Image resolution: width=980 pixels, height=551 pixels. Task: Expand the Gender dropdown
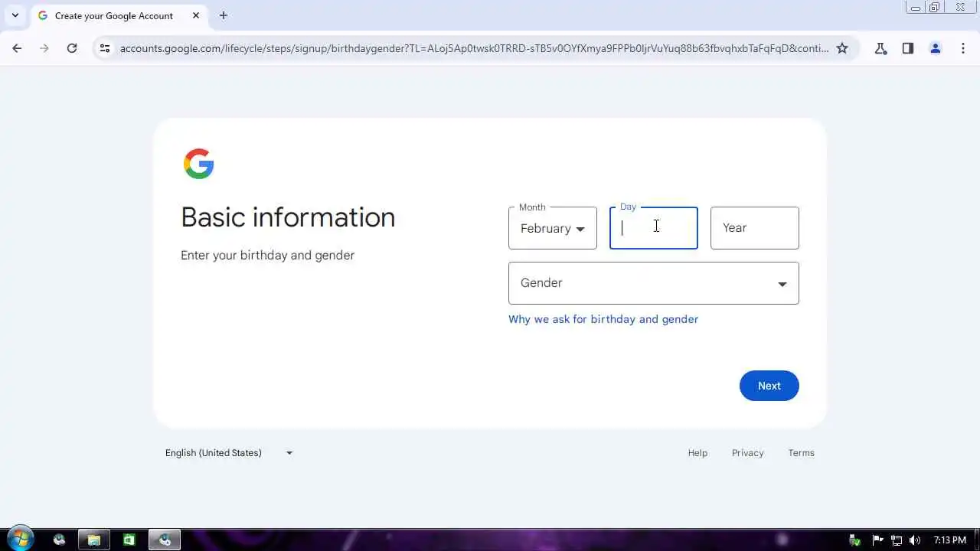pyautogui.click(x=653, y=283)
